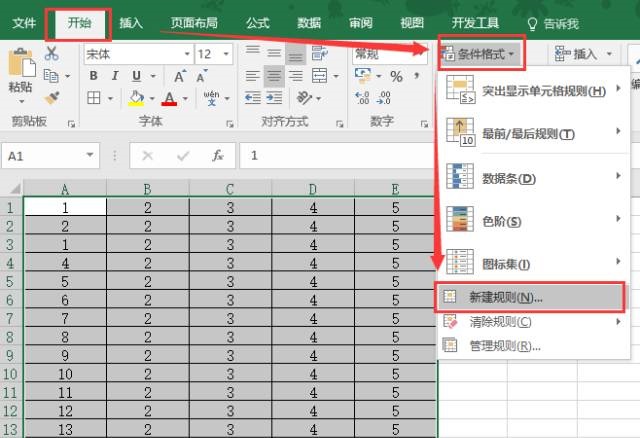Click the Tell Me lightbulb icon
Screen dimensions: 640x438
coord(532,24)
